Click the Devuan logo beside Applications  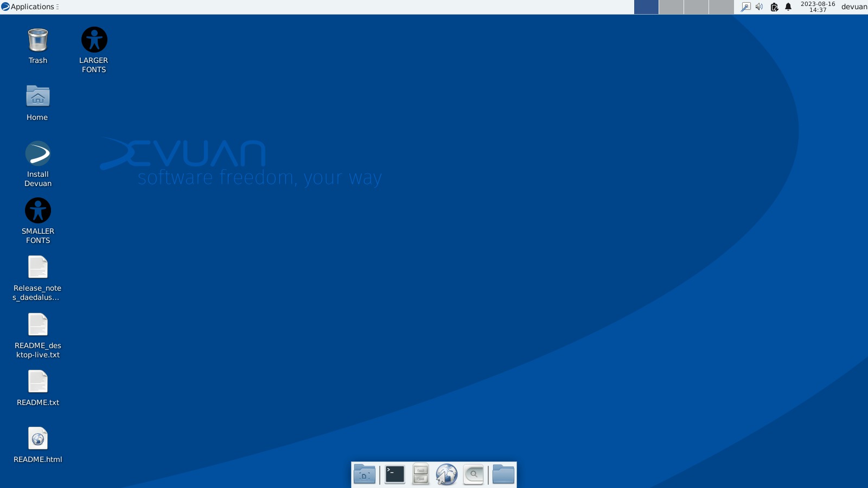(x=5, y=7)
